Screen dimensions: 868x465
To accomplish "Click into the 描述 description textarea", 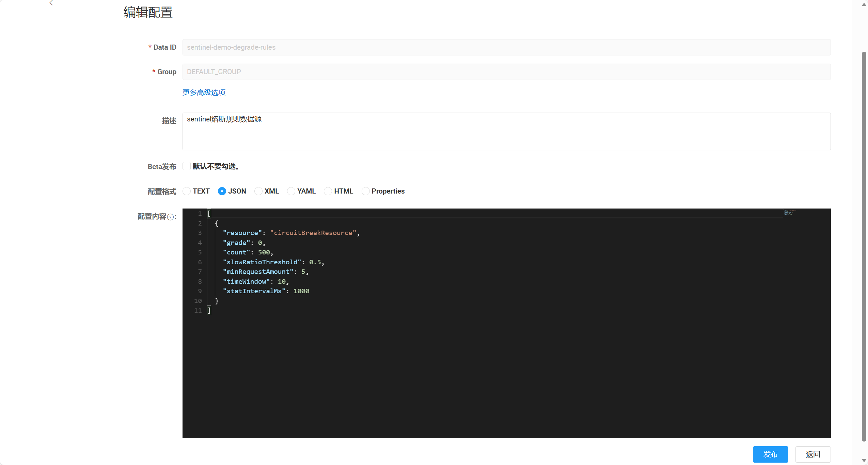I will (x=506, y=132).
